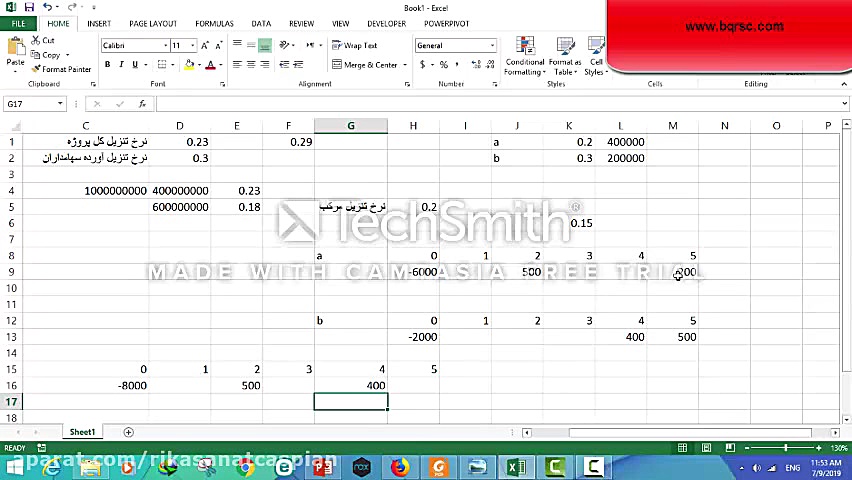Align text left icon
The width and height of the screenshot is (852, 480).
[237, 64]
